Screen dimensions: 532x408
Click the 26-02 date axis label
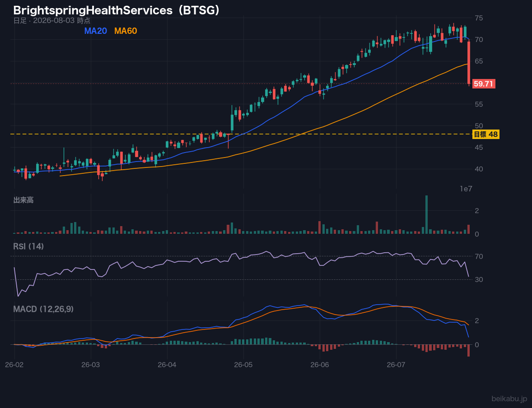tap(14, 365)
